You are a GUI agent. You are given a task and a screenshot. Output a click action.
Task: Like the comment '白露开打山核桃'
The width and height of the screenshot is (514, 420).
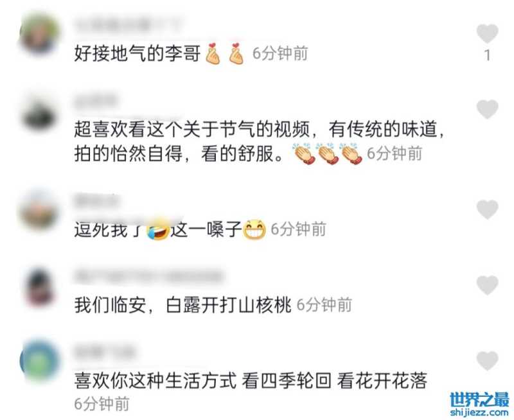[488, 285]
